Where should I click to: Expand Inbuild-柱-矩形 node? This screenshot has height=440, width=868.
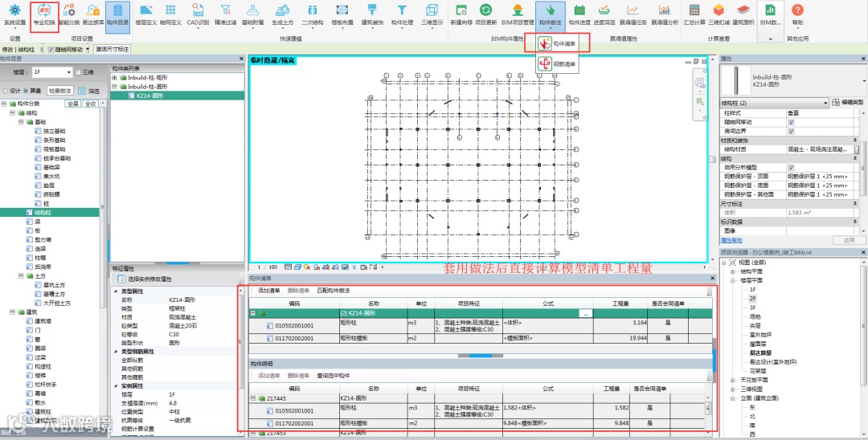tap(115, 78)
